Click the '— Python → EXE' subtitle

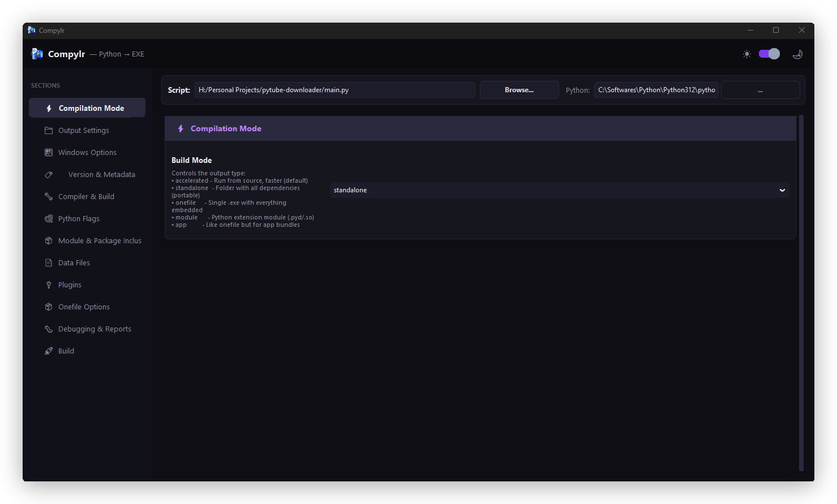click(x=117, y=54)
